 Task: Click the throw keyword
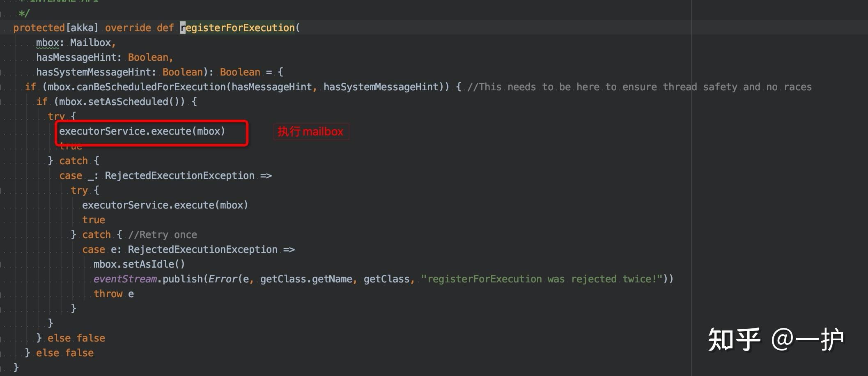pyautogui.click(x=108, y=294)
